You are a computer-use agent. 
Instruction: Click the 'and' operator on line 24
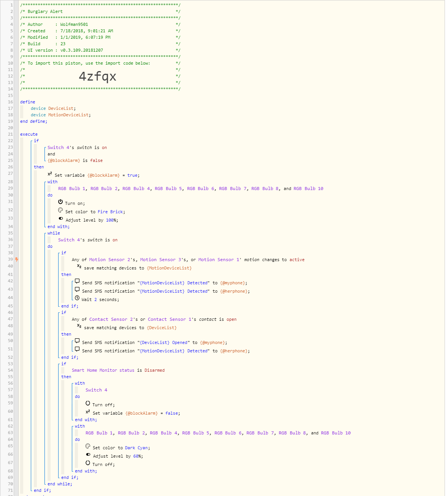[51, 154]
